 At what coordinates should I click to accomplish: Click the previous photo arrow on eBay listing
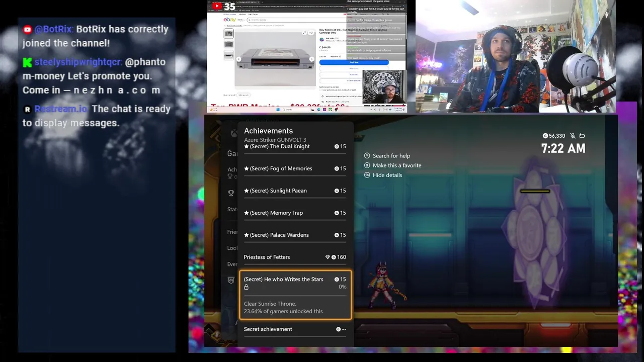tap(238, 59)
